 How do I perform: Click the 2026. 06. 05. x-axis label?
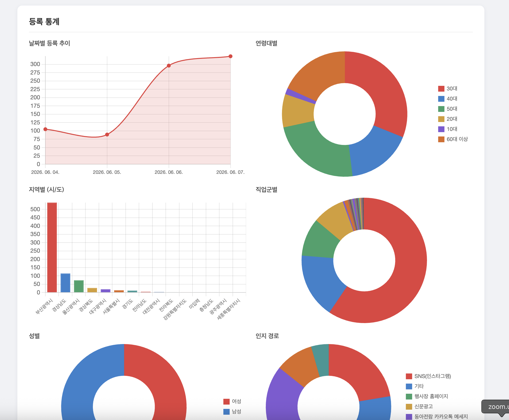coord(107,172)
